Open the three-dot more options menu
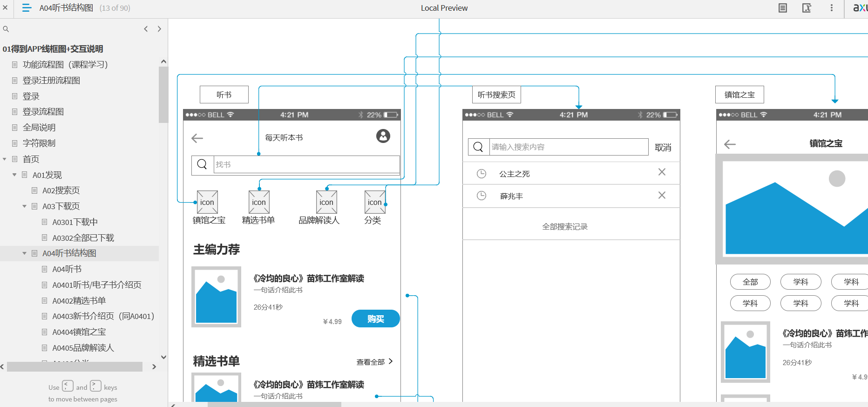The width and height of the screenshot is (868, 407). 832,8
